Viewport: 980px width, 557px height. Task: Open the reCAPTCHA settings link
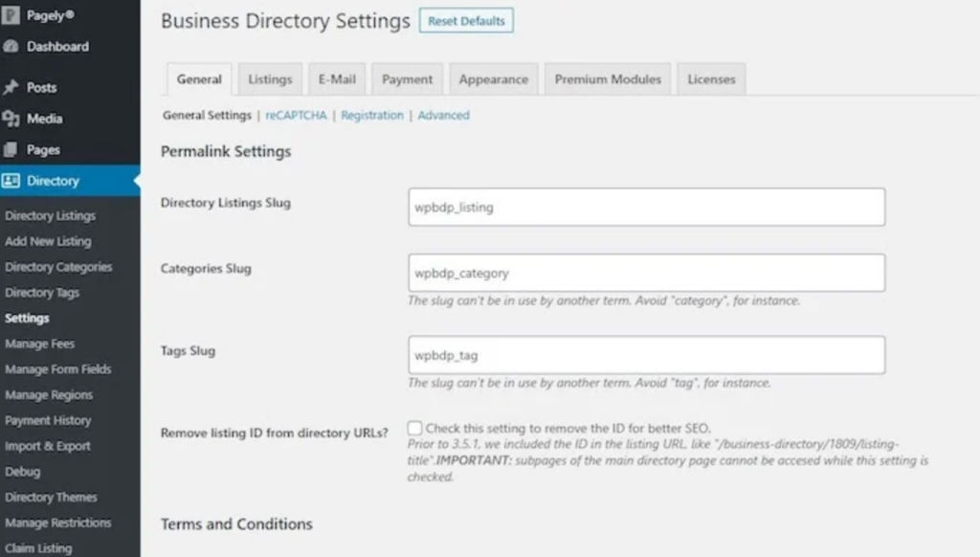coord(296,115)
